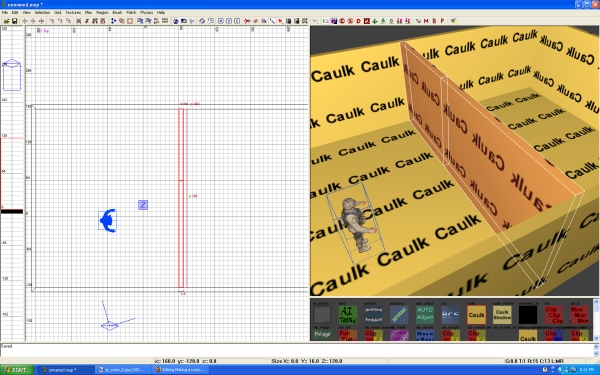The width and height of the screenshot is (600, 375).
Task: Click the blue Z marker in the grid
Action: [x=143, y=205]
